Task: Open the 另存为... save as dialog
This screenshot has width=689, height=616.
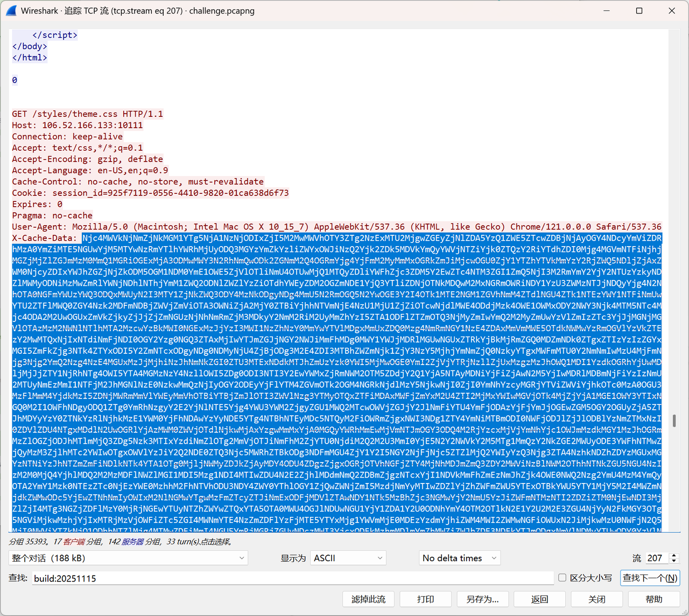Action: (482, 599)
